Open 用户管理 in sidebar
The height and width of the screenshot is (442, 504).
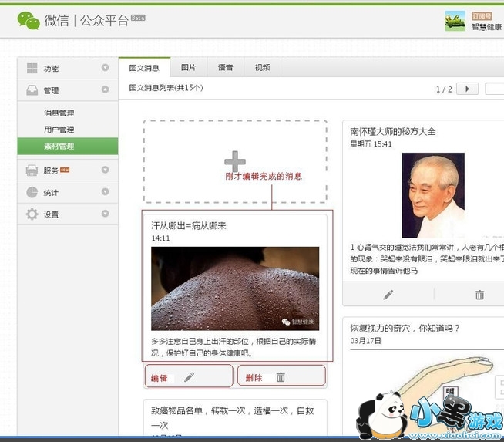pyautogui.click(x=59, y=130)
